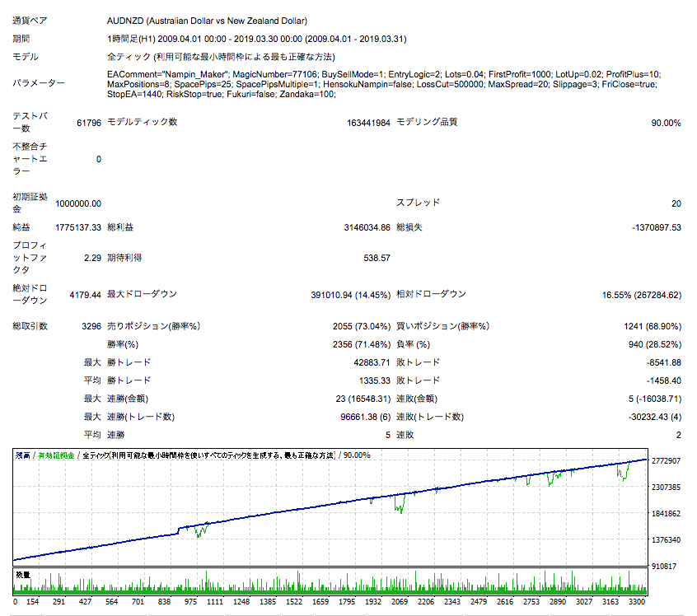Click the initial deposit value 1000000.00
697x616 pixels.
78,203
